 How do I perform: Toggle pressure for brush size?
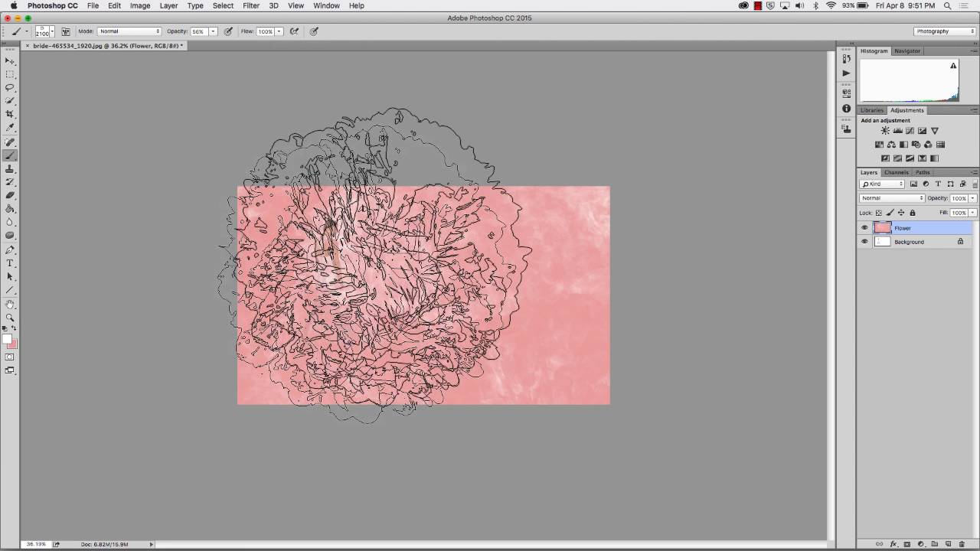pyautogui.click(x=314, y=31)
